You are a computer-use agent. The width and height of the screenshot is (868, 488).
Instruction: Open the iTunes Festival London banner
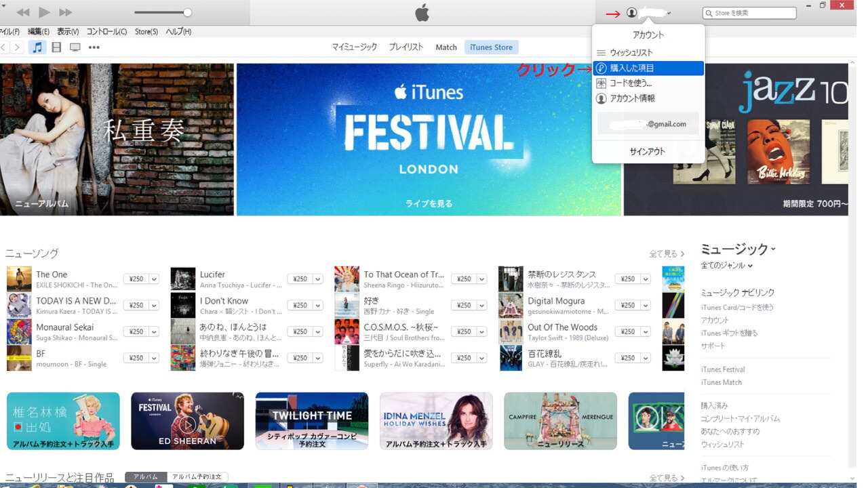[429, 140]
